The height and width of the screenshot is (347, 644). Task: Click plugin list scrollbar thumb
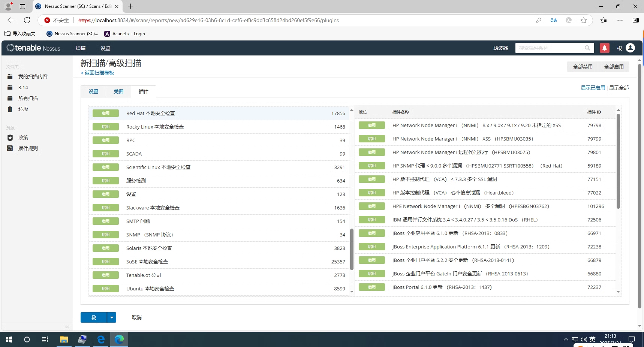(x=618, y=161)
